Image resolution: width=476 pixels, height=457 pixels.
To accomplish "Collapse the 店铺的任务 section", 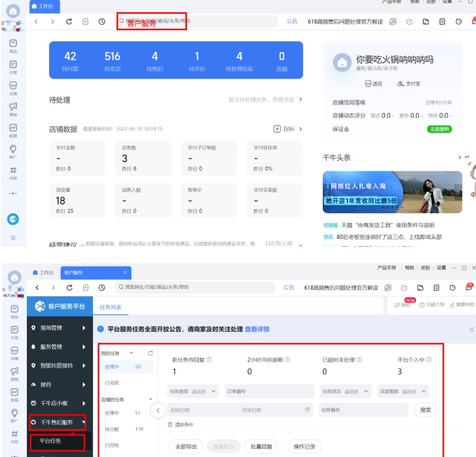I will pos(150,399).
